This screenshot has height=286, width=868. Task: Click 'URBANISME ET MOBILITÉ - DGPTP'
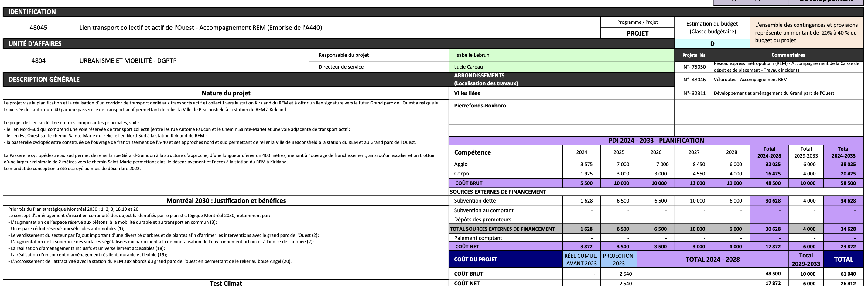(x=128, y=61)
